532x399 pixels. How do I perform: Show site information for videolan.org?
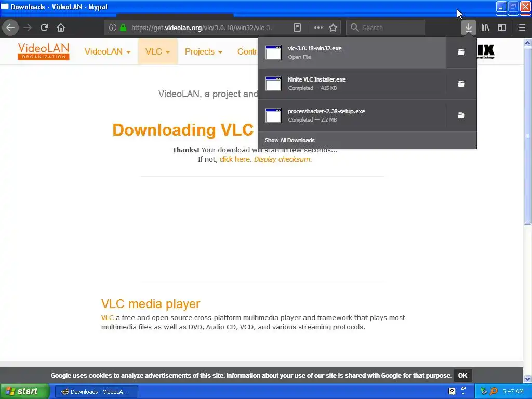(x=112, y=28)
